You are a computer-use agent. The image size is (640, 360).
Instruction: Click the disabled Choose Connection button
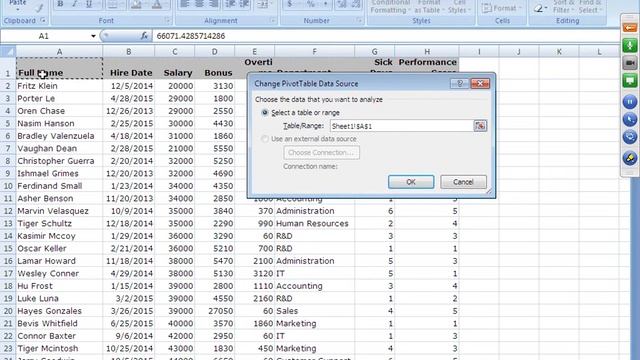click(x=322, y=153)
